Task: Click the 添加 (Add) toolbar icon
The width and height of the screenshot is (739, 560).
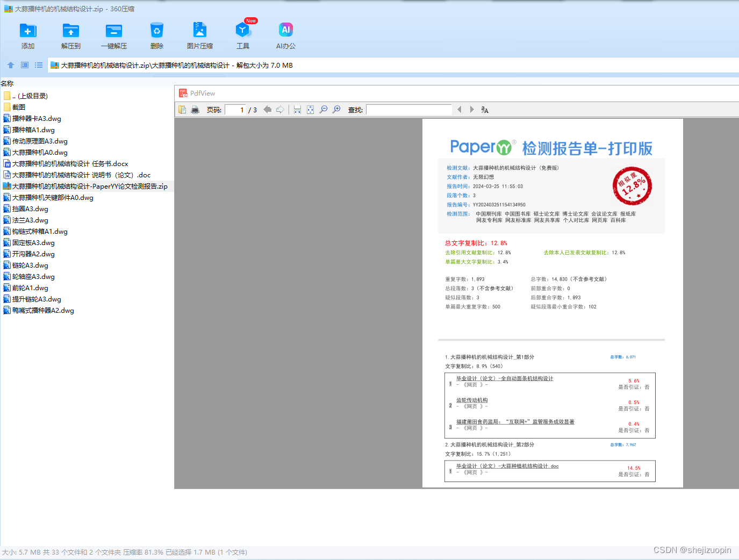Action: [28, 31]
